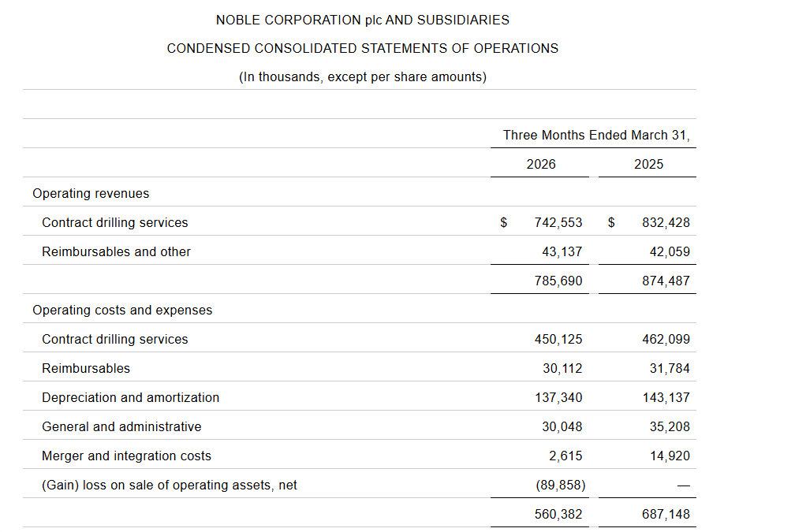This screenshot has height=532, width=795.
Task: Click the Noble Corporation plc title heading
Action: (x=362, y=20)
